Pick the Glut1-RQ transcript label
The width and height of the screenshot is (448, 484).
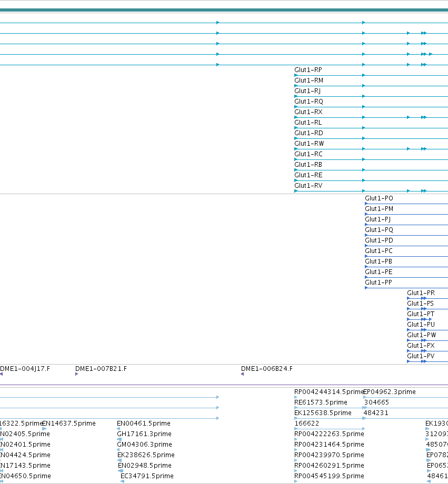pos(308,102)
